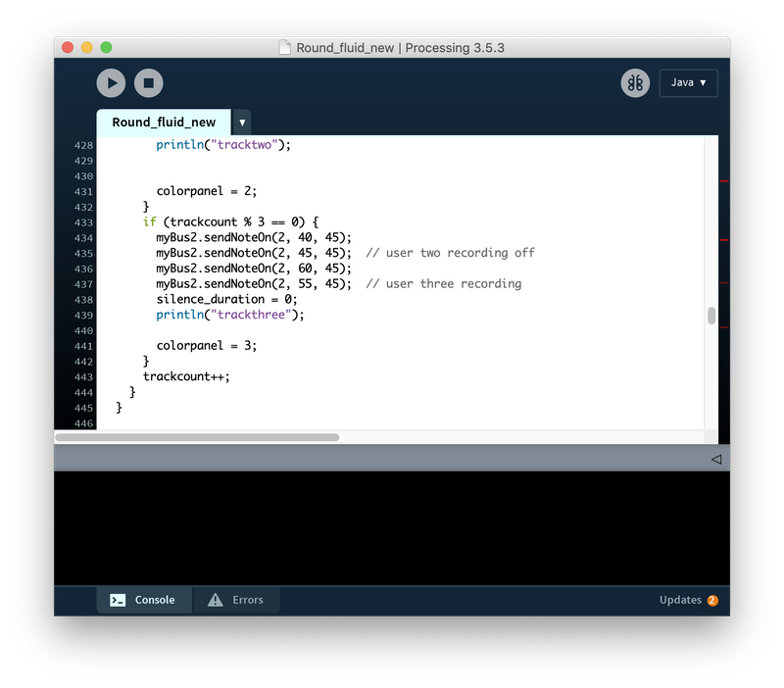This screenshot has height=688, width=784.
Task: Click line number 446
Action: click(x=83, y=423)
